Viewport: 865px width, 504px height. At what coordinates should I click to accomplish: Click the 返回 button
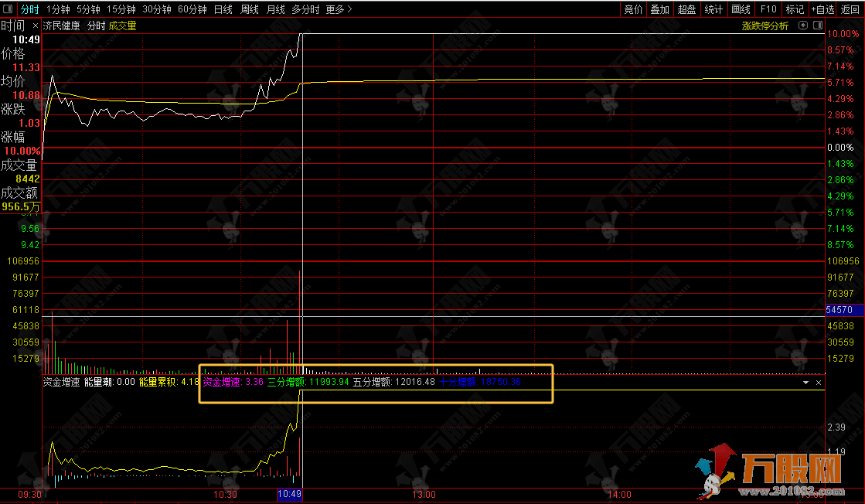[x=850, y=9]
